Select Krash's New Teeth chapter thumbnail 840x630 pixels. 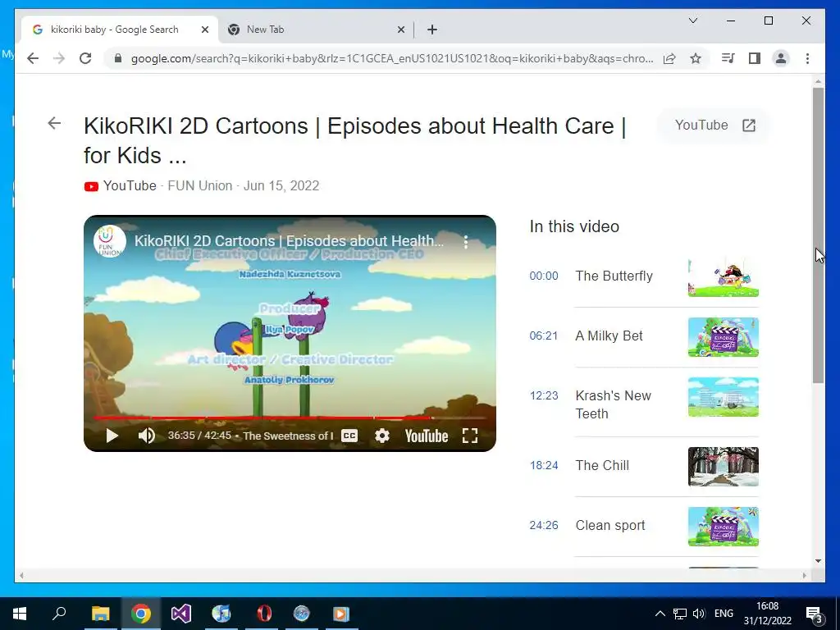pyautogui.click(x=724, y=397)
